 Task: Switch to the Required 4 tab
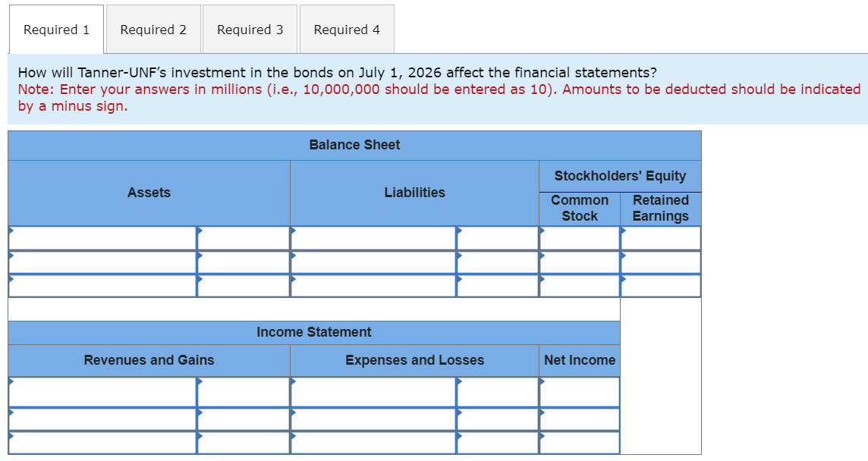(347, 29)
